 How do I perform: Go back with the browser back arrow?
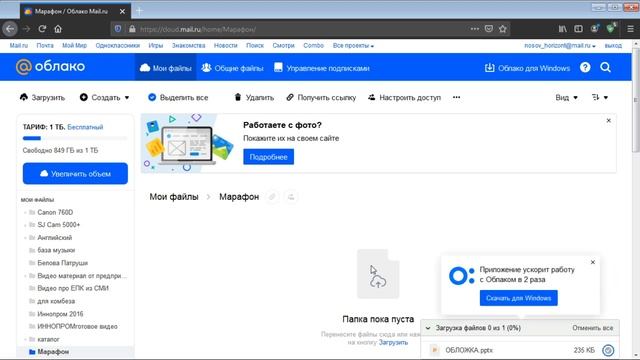(x=10, y=29)
